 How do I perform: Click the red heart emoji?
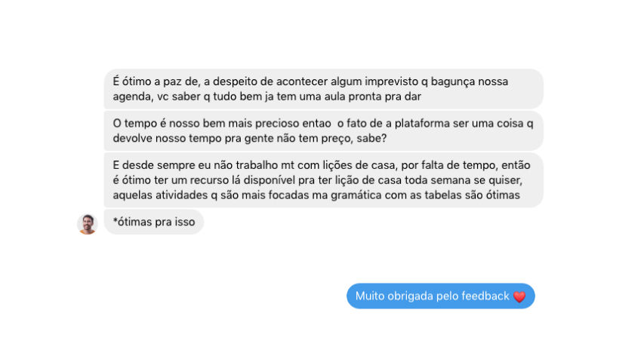point(519,296)
